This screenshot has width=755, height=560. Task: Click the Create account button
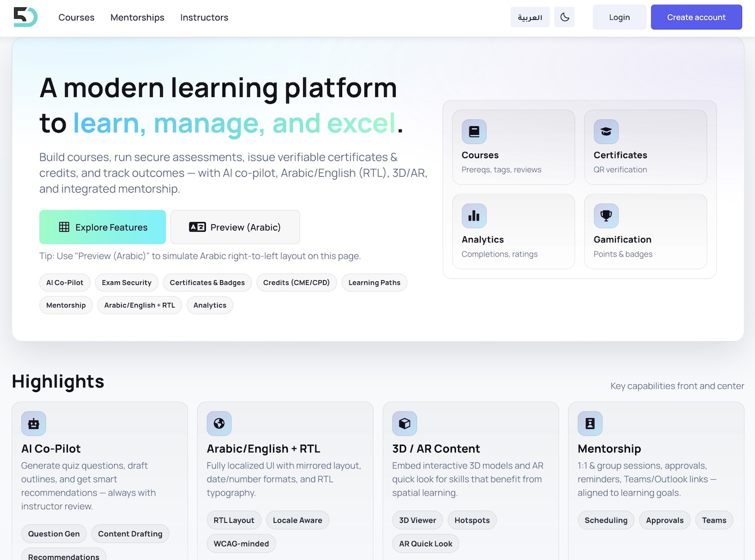pos(696,17)
